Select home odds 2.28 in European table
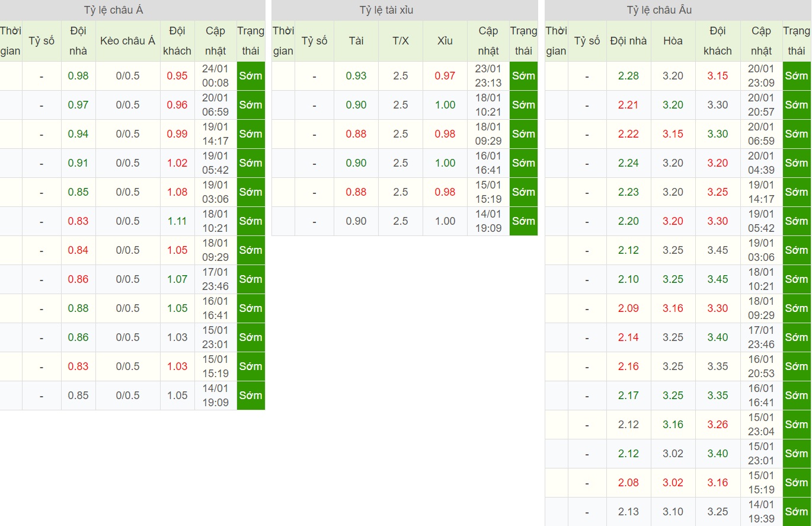The height and width of the screenshot is (526, 812). [628, 76]
